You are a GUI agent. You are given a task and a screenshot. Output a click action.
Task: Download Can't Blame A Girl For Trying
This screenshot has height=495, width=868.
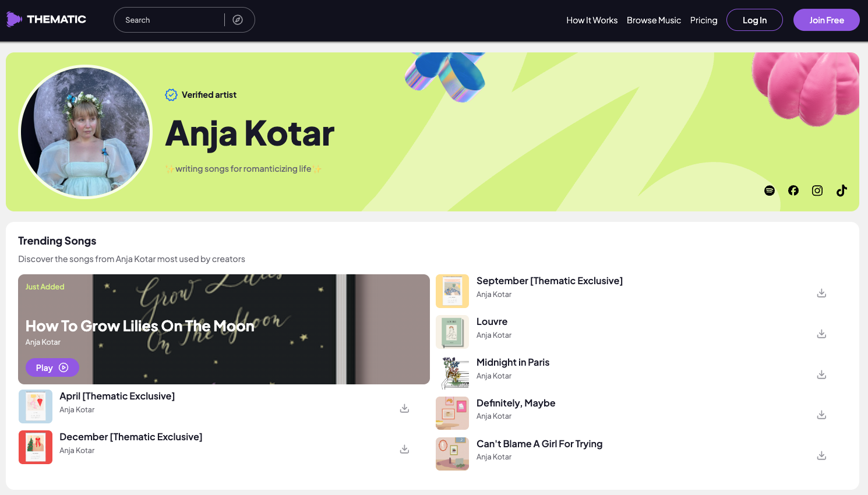(821, 455)
